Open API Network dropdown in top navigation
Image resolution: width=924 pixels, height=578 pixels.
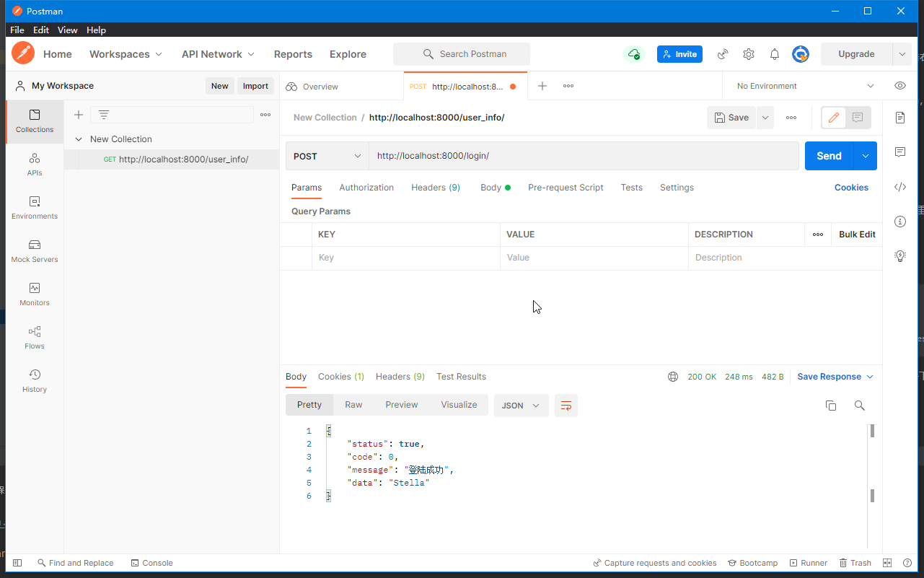(x=218, y=54)
